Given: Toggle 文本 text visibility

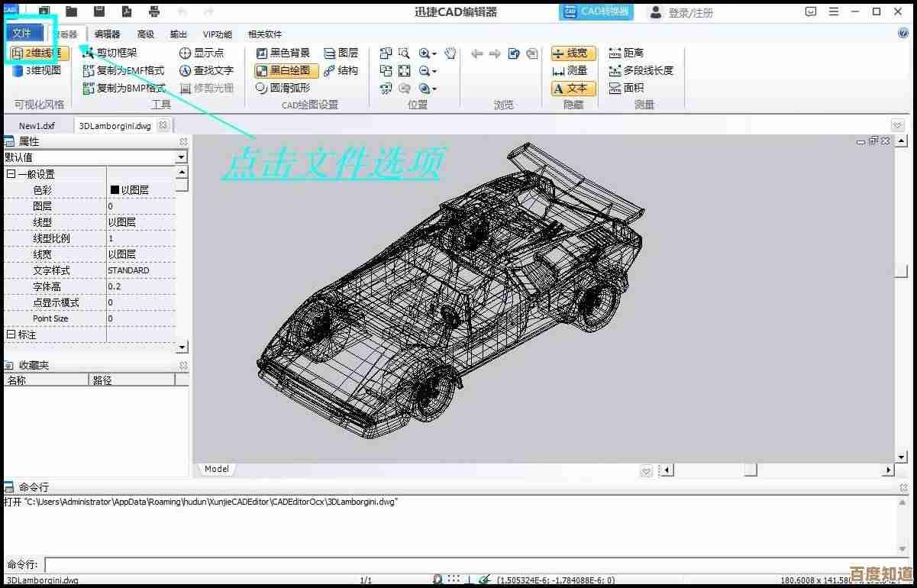Looking at the screenshot, I should (572, 89).
